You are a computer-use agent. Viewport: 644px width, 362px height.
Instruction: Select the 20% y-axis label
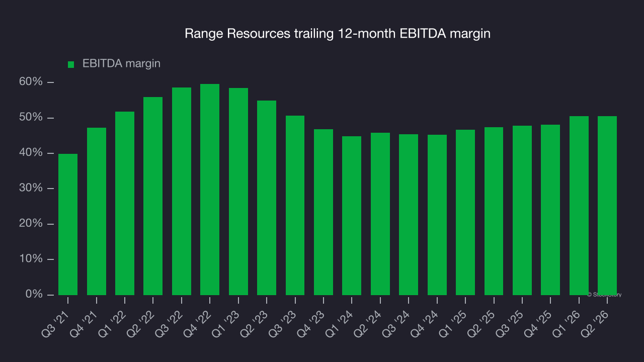(x=31, y=224)
